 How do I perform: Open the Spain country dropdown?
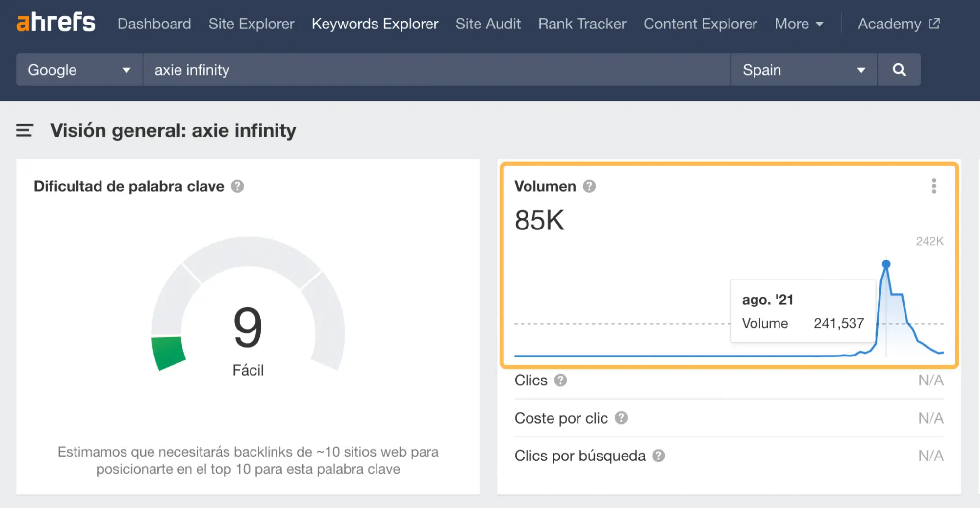(x=804, y=70)
